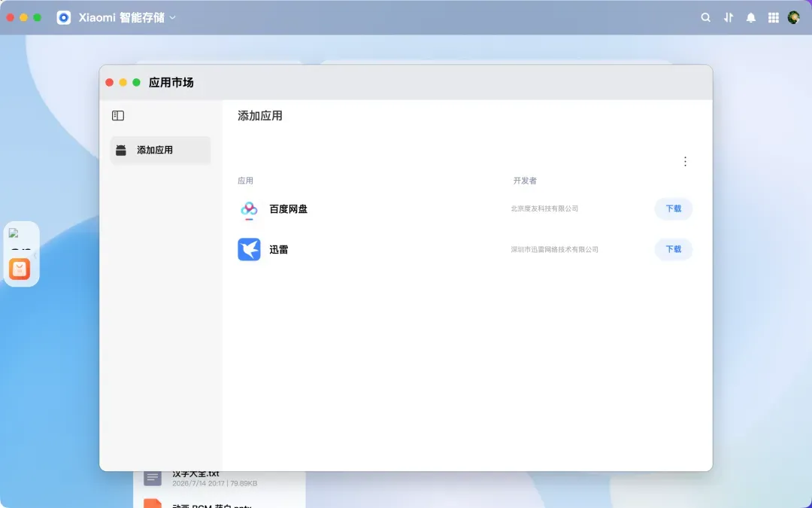Select the 迅雷 app name
812x508 pixels.
279,250
